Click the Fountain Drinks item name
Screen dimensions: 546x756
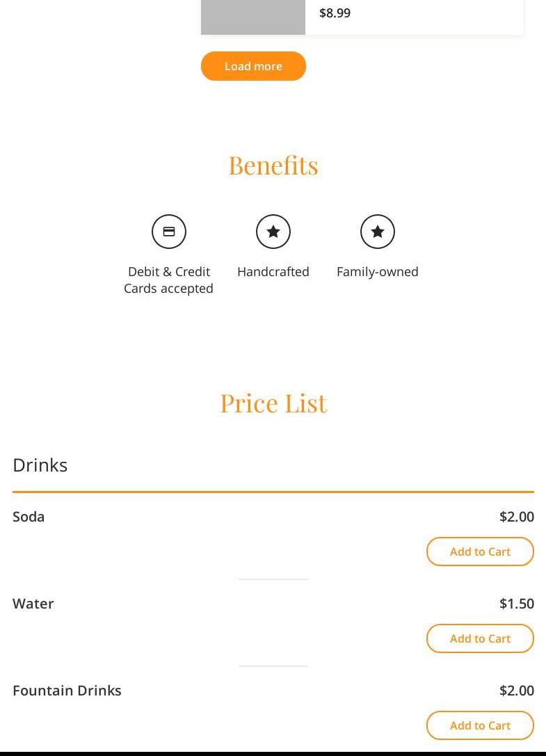pos(67,691)
